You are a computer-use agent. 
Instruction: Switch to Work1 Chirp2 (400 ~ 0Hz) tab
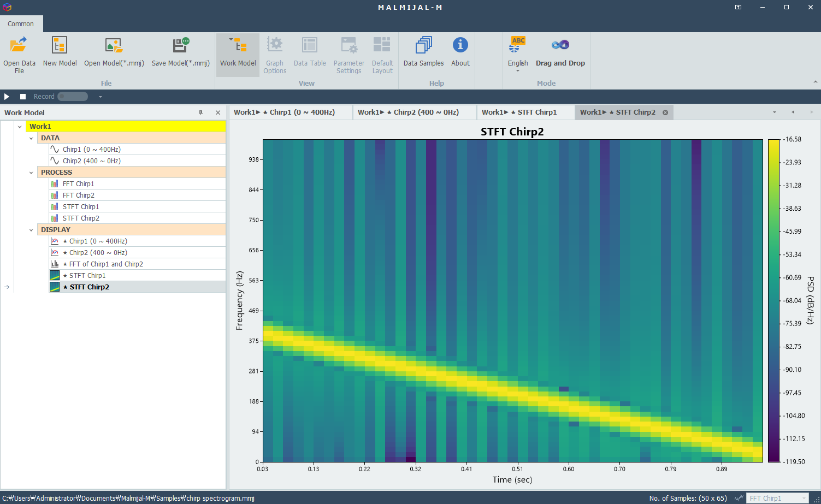coord(415,112)
